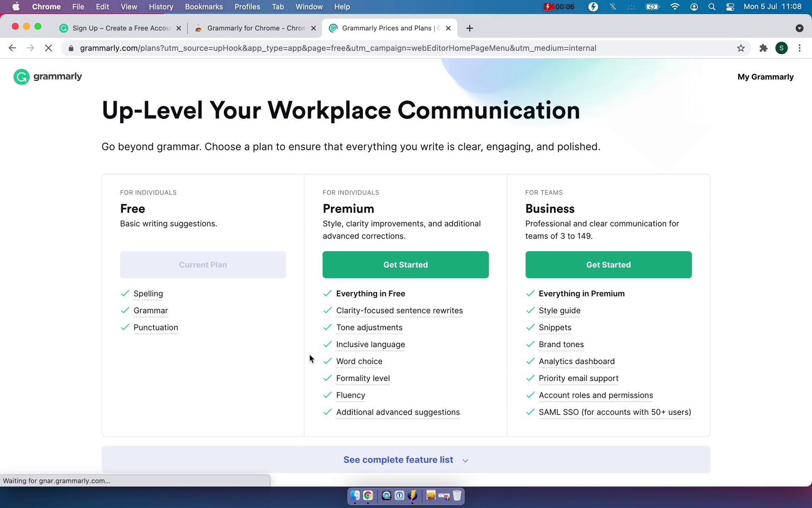Open the Edit menu
812x508 pixels.
click(102, 7)
